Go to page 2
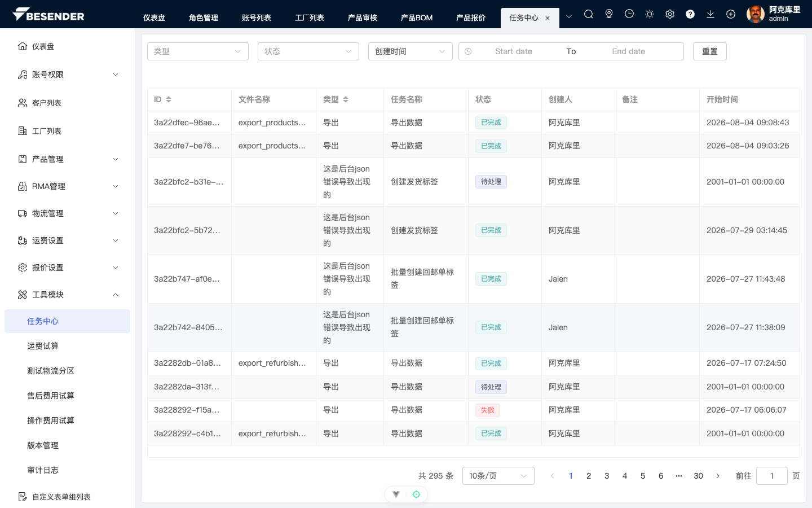812x508 pixels. pos(589,476)
